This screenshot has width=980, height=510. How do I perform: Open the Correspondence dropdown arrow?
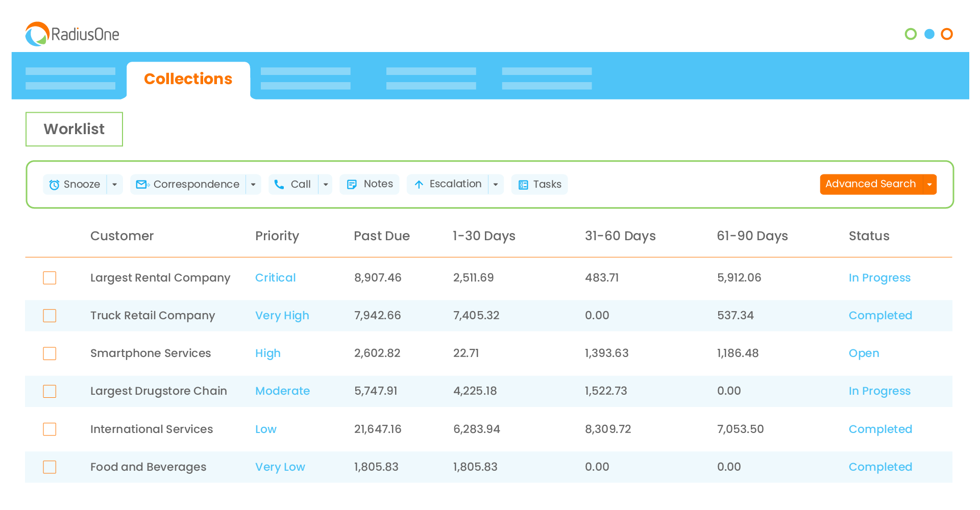tap(253, 185)
